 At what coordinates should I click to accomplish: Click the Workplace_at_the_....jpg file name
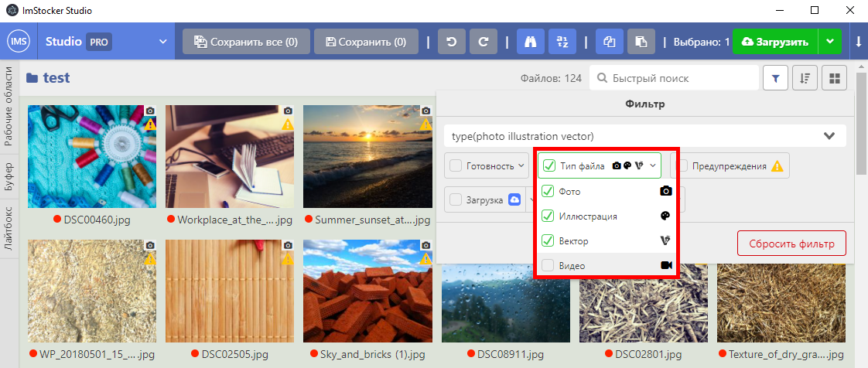coord(234,220)
